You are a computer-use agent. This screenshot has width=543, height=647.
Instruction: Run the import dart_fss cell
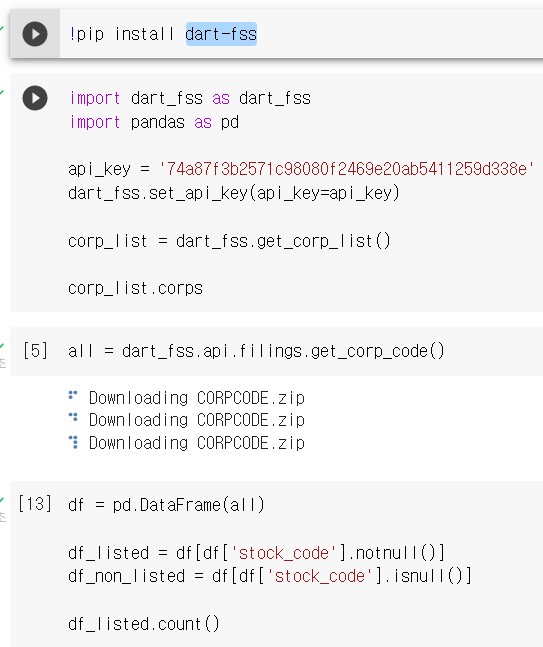[x=35, y=98]
